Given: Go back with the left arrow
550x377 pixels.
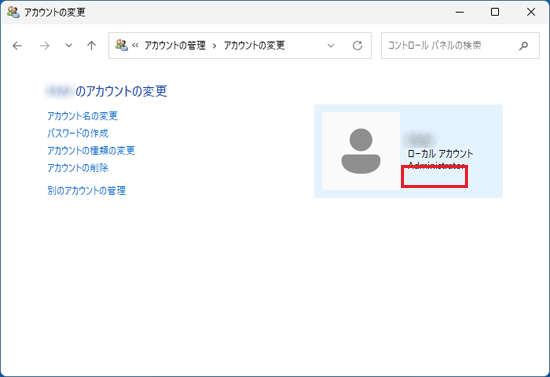Looking at the screenshot, I should (x=17, y=46).
